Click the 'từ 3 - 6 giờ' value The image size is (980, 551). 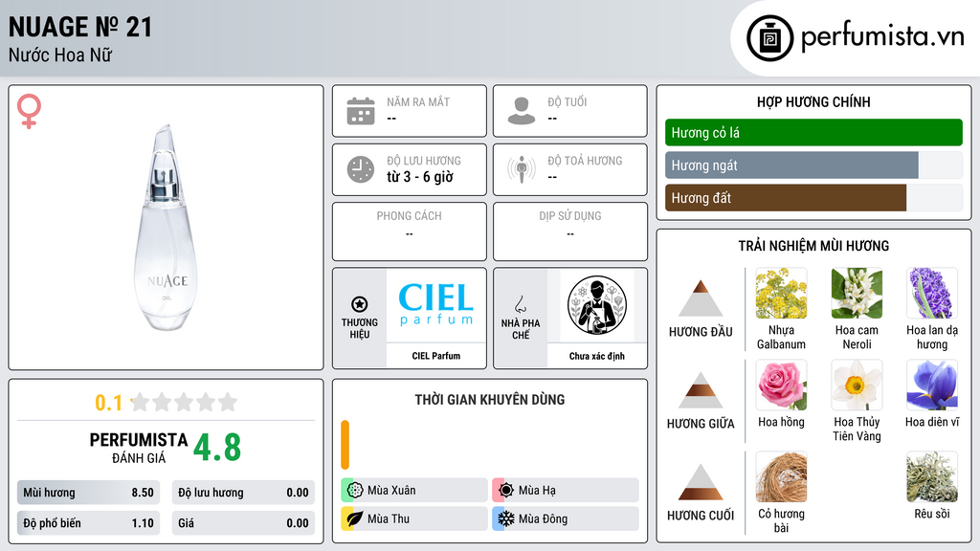[419, 177]
